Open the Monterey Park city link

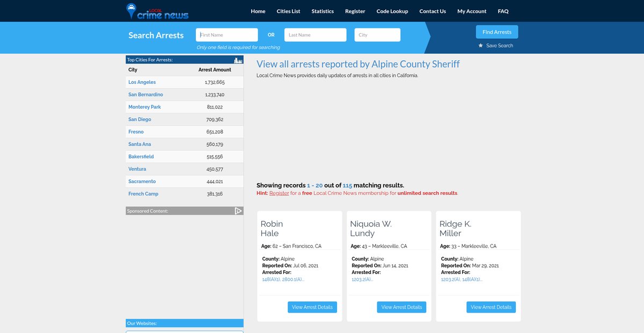[144, 107]
